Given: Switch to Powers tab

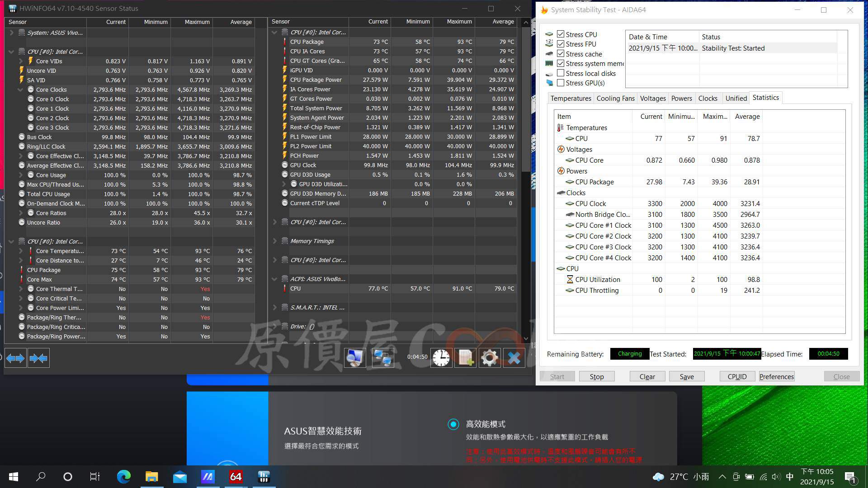Looking at the screenshot, I should [681, 98].
